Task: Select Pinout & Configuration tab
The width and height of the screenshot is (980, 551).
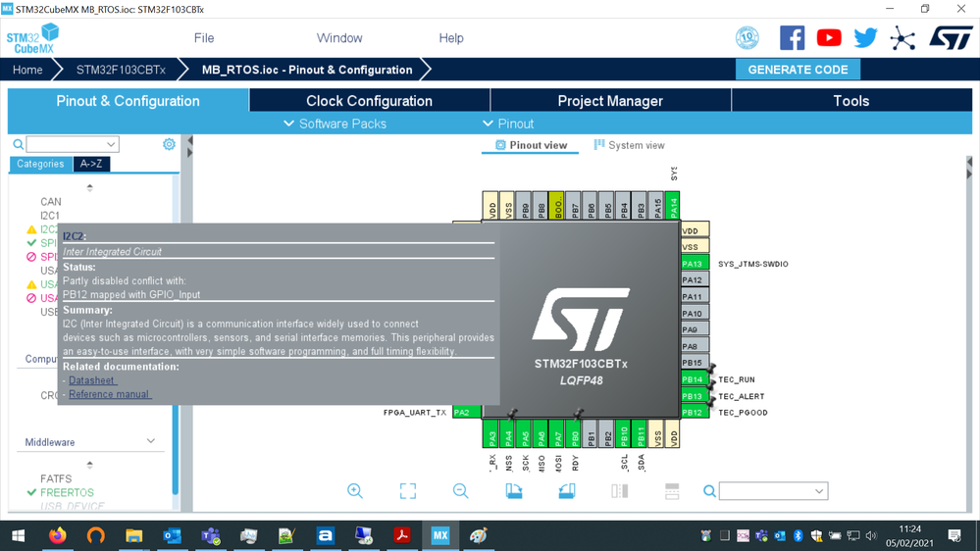Action: point(129,101)
